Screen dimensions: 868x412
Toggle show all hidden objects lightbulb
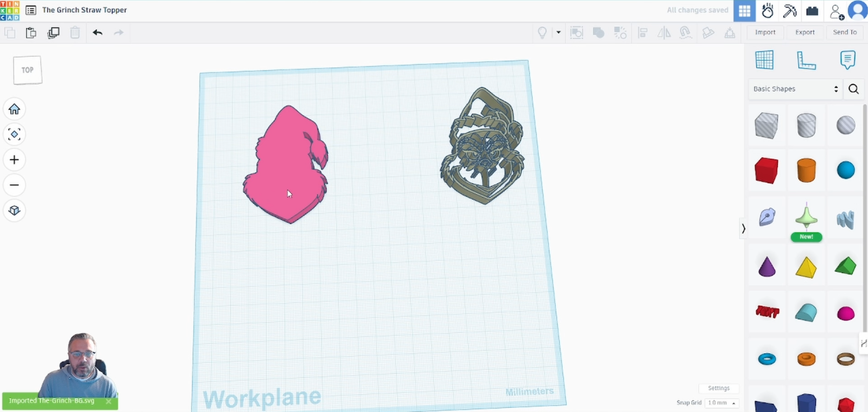point(542,32)
